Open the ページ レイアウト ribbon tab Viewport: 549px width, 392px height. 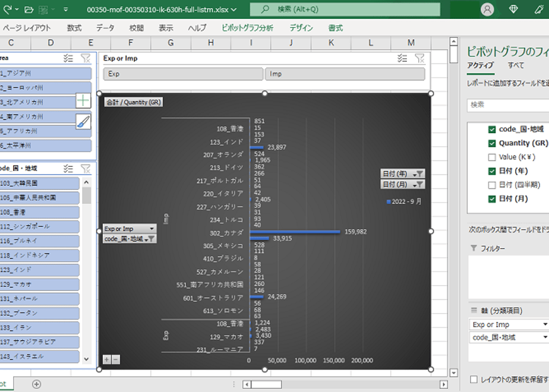tap(27, 28)
